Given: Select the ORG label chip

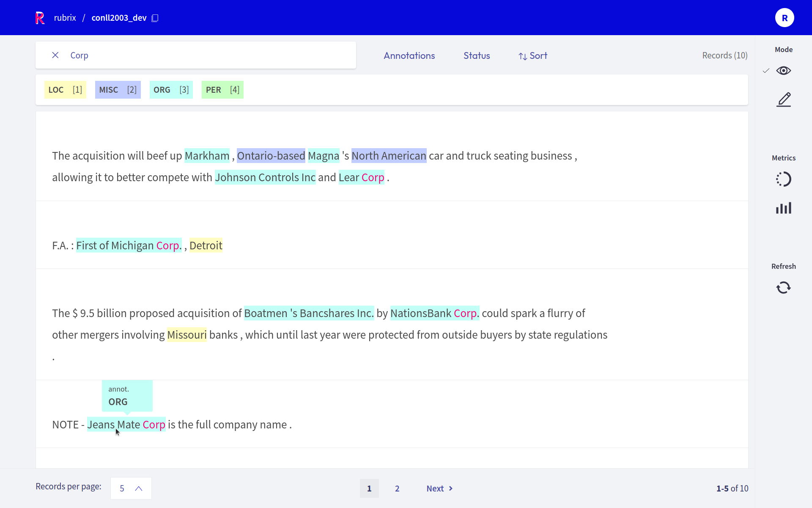Looking at the screenshot, I should coord(171,90).
